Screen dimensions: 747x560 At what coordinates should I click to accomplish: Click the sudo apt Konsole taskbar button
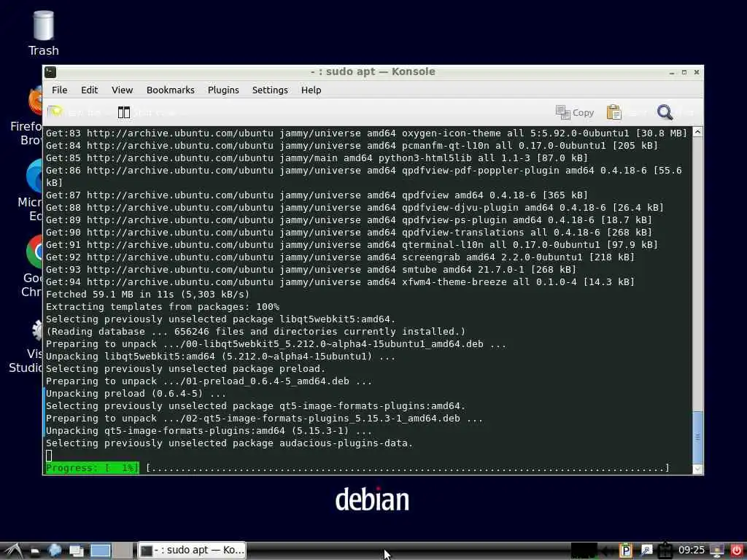192,551
